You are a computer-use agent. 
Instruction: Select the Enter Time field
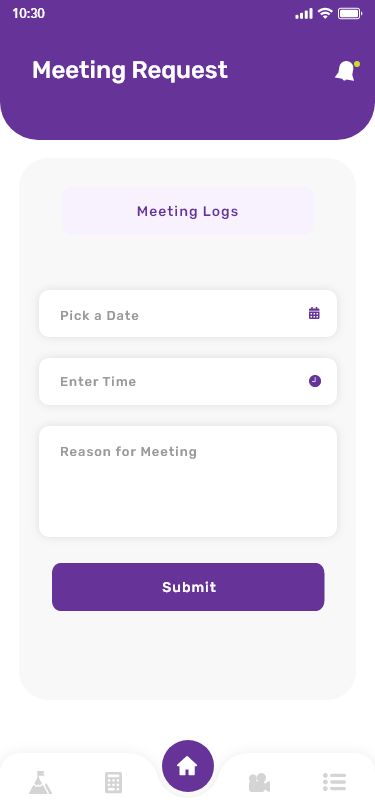pos(188,381)
